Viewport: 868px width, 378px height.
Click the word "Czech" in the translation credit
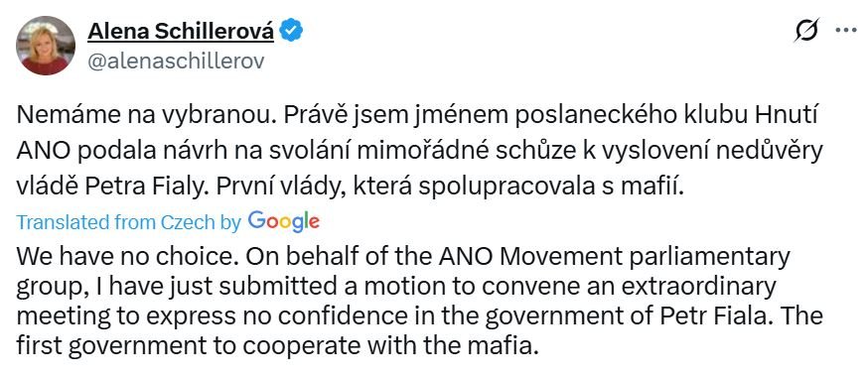(187, 222)
